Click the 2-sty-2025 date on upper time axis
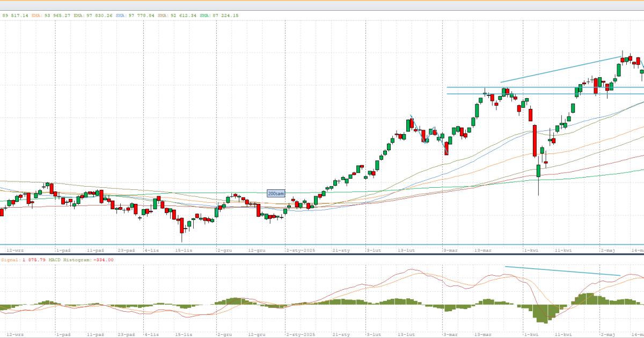This screenshot has height=338, width=644. pos(302,250)
